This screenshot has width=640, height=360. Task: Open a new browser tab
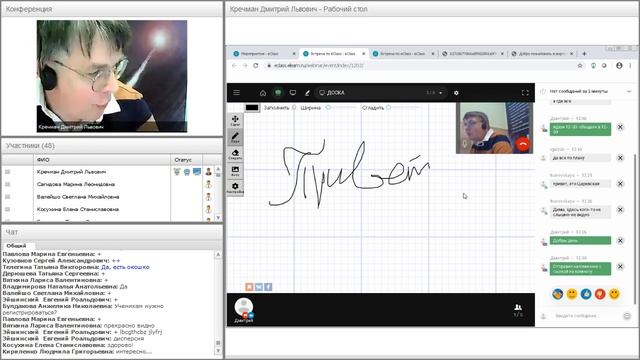[x=584, y=53]
